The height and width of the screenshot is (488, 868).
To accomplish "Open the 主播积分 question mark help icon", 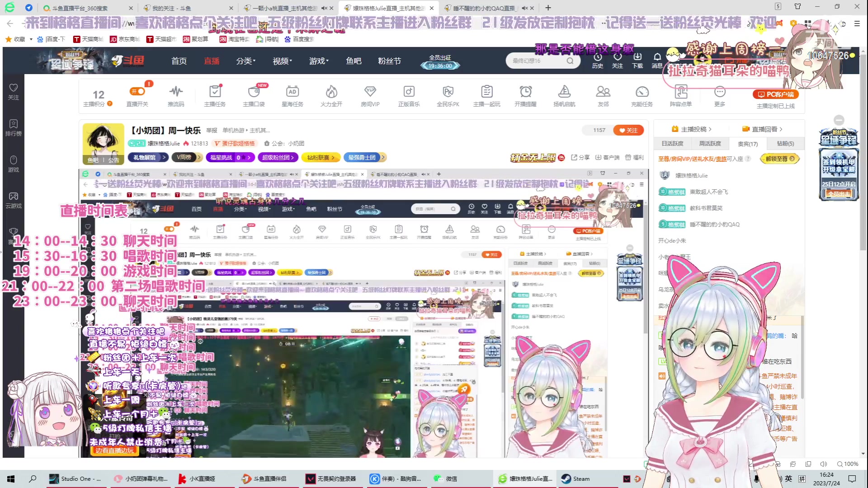I will click(x=109, y=103).
